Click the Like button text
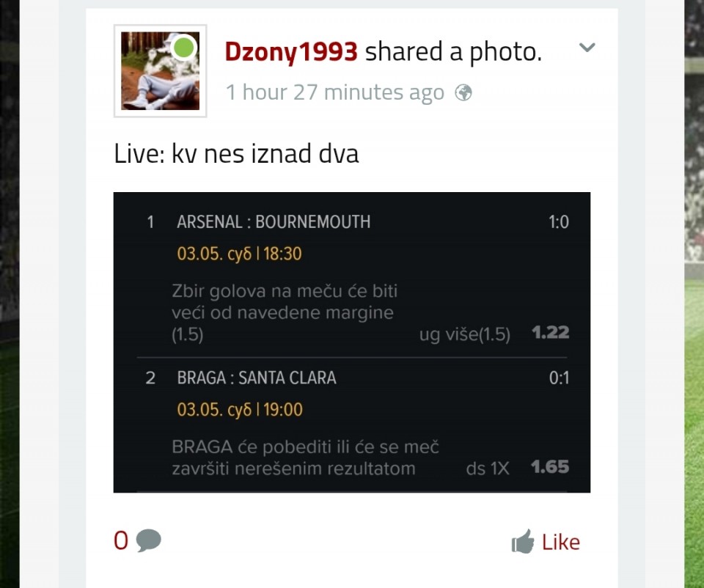The width and height of the screenshot is (704, 588). click(561, 543)
